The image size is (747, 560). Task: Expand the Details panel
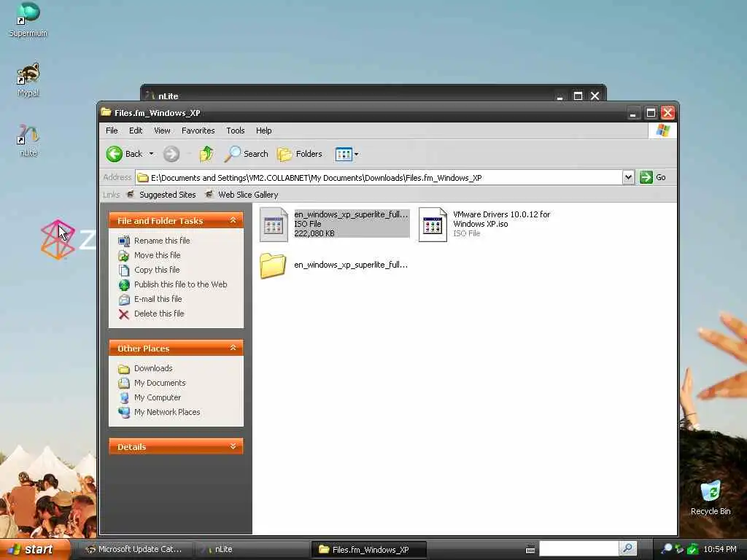233,447
